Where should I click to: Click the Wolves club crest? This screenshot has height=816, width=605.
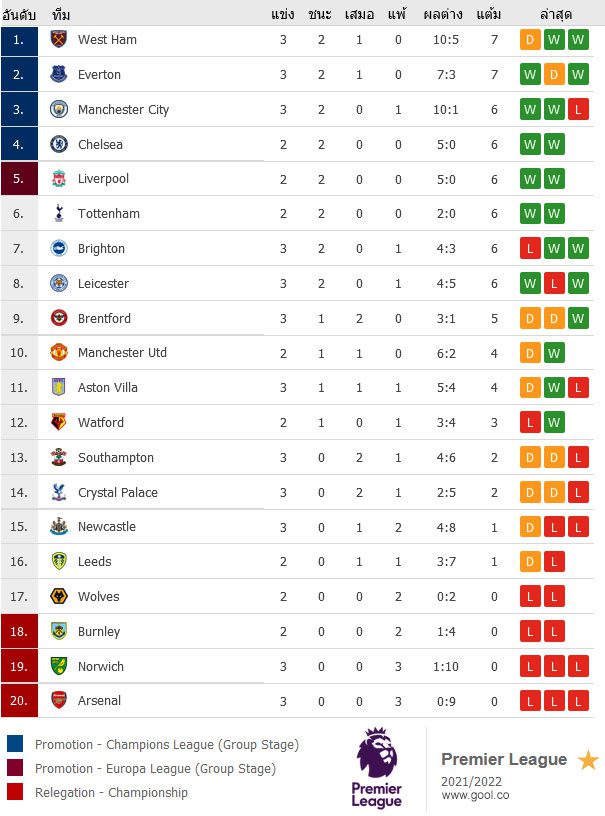59,596
